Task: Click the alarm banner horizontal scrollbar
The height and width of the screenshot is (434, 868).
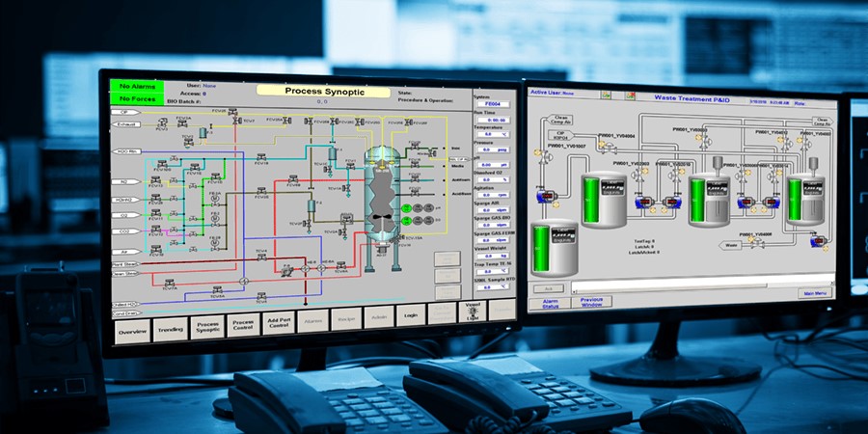Action: pos(703,285)
